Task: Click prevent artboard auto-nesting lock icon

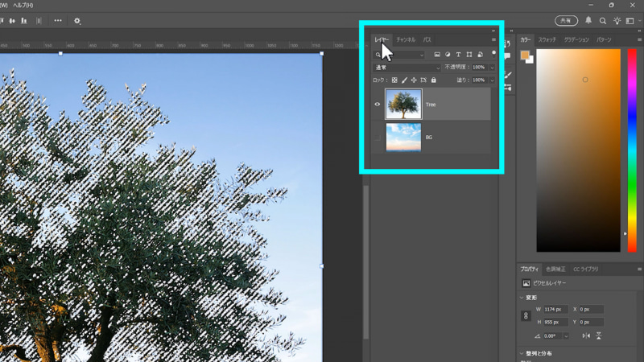Action: (423, 80)
